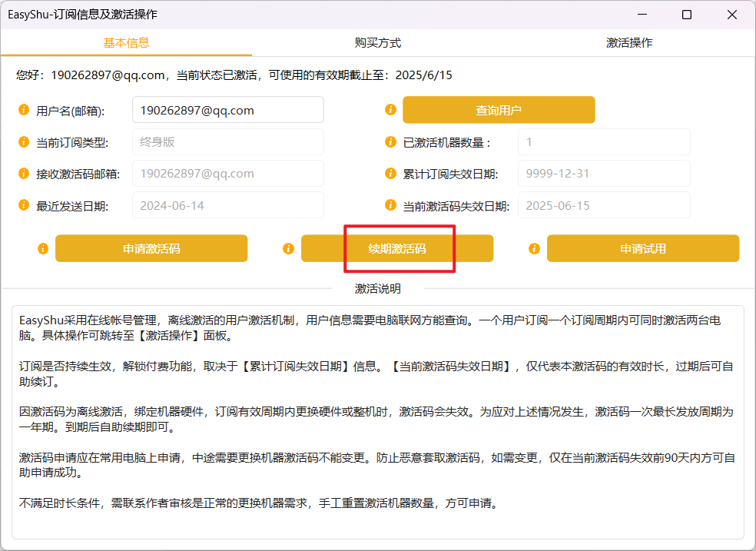Viewport: 756px width, 551px height.
Task: Click the paragraph starting with 不满足时长条件
Action: click(259, 503)
